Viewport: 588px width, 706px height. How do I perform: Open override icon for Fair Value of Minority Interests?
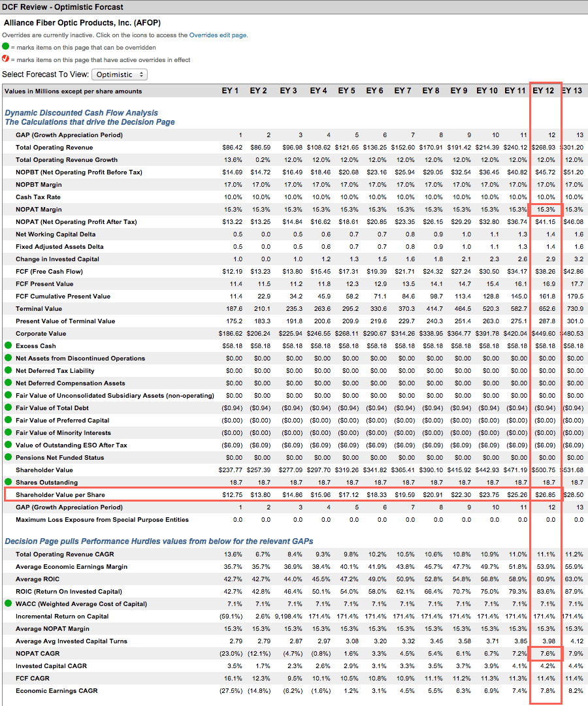point(8,432)
